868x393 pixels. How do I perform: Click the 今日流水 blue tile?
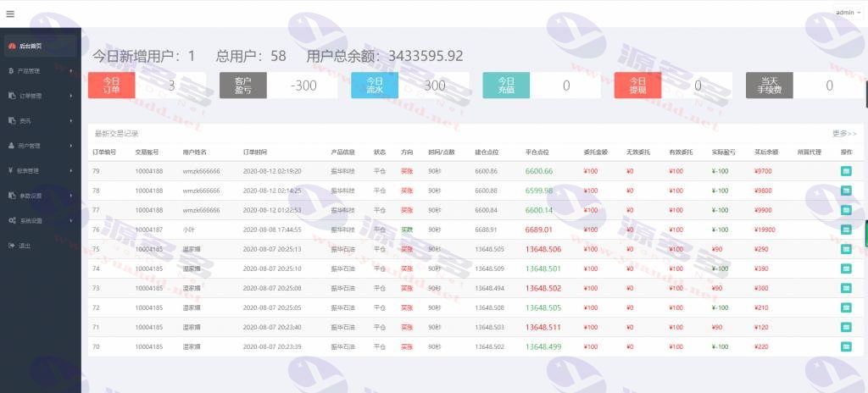(x=375, y=86)
